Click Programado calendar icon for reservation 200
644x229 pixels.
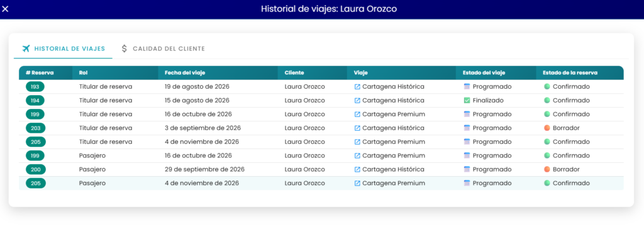click(467, 169)
